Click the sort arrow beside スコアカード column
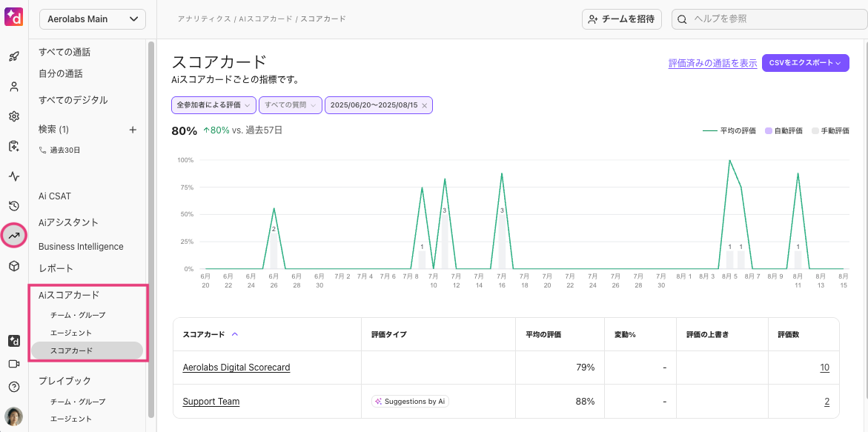 [235, 334]
